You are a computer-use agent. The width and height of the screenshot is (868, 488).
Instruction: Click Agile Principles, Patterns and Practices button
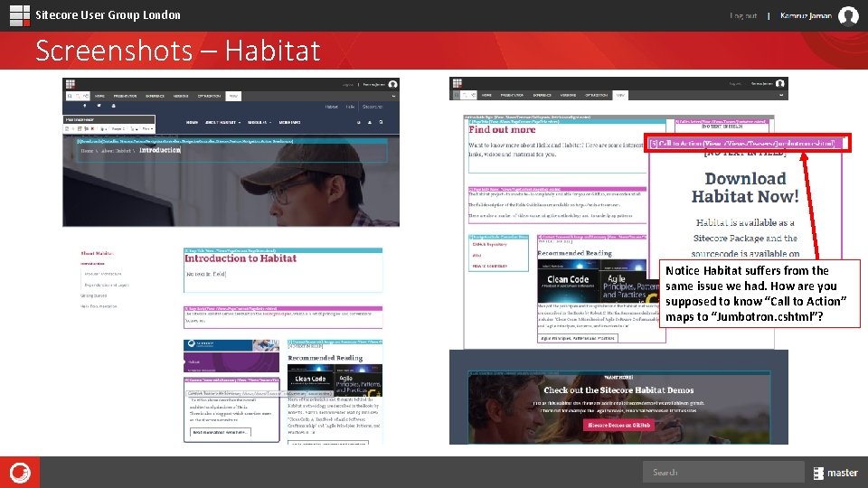(x=578, y=338)
